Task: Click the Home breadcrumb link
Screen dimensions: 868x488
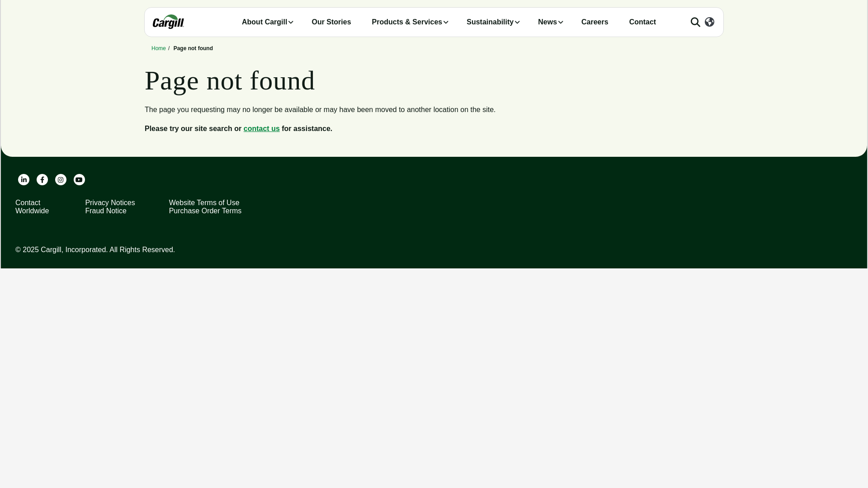Action: 158,48
